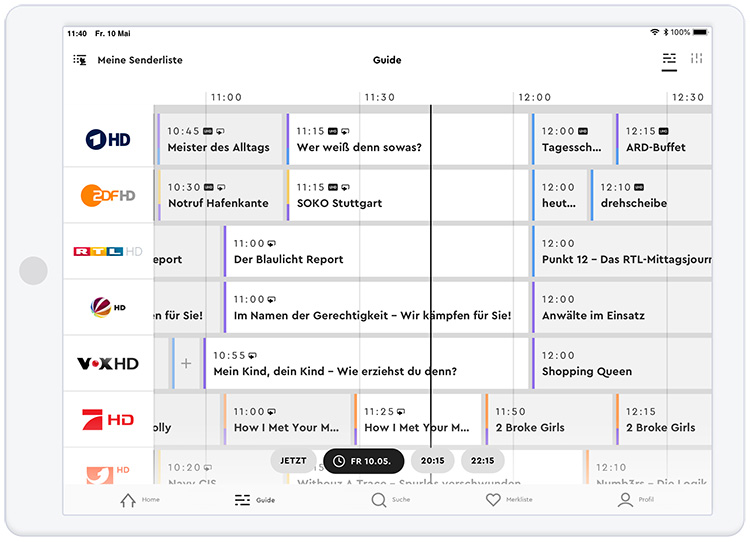This screenshot has height=542, width=750.
Task: Select the ProSieben HD channel logo
Action: [x=108, y=419]
